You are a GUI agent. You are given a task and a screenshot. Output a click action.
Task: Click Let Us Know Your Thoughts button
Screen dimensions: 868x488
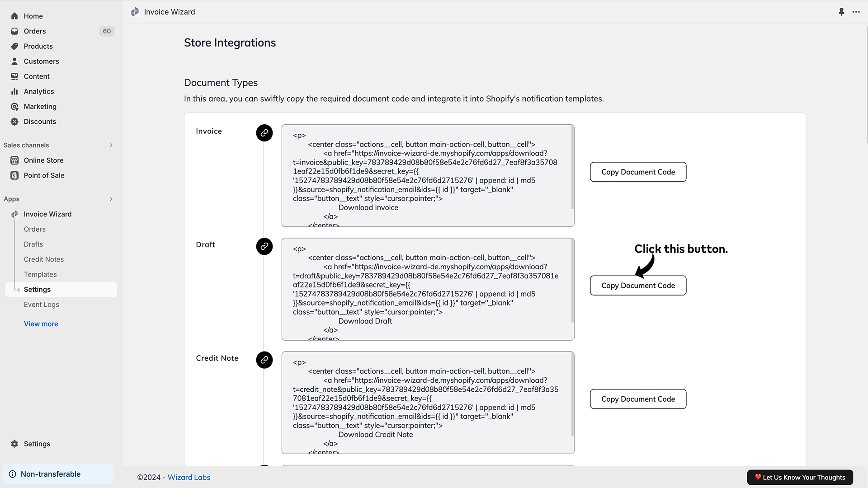(x=800, y=477)
